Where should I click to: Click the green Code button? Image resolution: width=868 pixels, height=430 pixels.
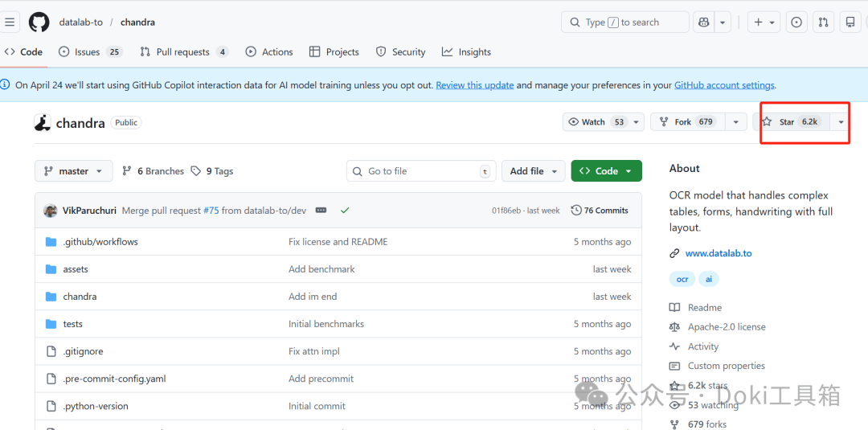pos(606,171)
